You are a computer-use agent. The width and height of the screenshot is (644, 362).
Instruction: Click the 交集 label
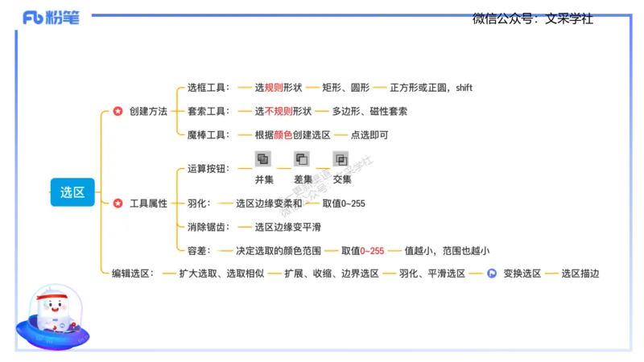tap(342, 179)
